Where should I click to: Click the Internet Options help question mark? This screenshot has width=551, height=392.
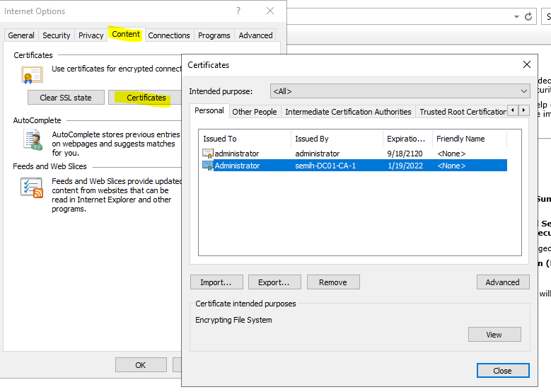(x=238, y=11)
